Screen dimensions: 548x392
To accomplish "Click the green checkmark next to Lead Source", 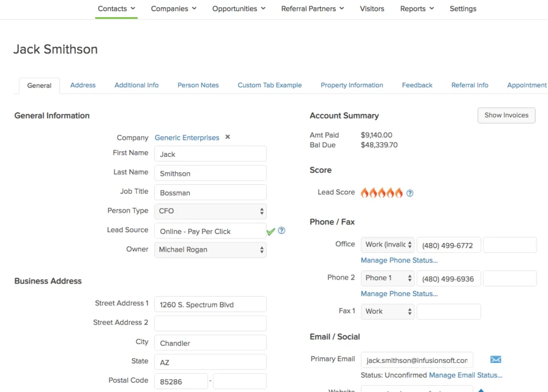I will 271,232.
